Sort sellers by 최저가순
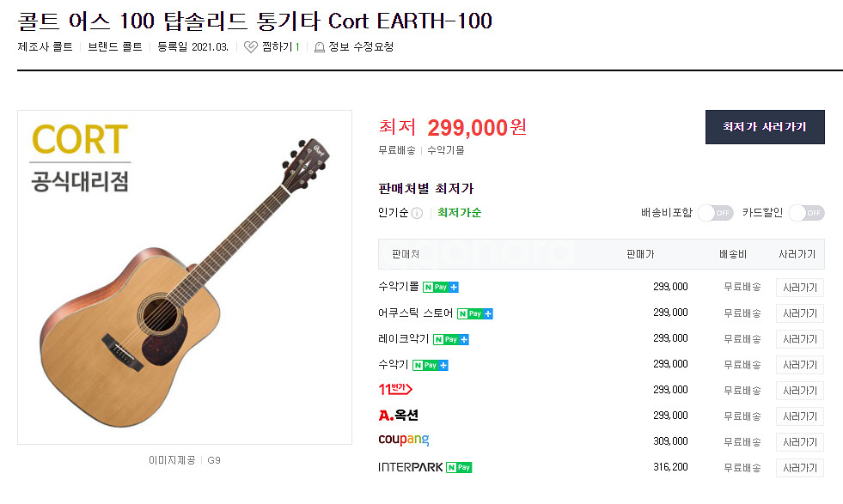Screen dimensions: 843x504 459,213
